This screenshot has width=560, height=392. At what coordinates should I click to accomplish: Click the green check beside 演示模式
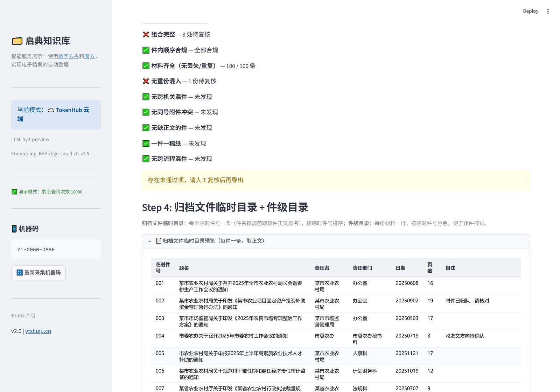[x=14, y=192]
